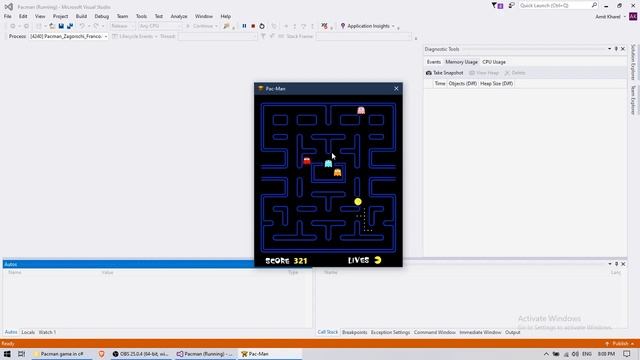Open the Debug menu
This screenshot has width=640, height=360.
click(x=102, y=16)
